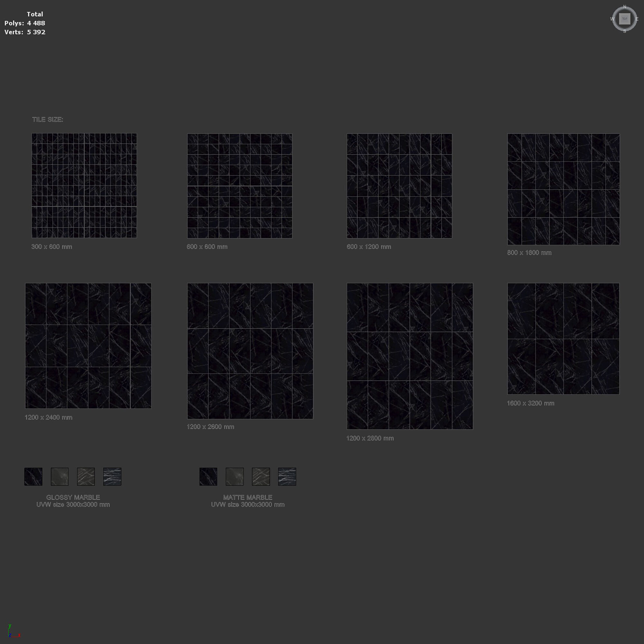Pick the brown-veined Matte Marble swatch
This screenshot has height=644, width=644.
coord(261,476)
